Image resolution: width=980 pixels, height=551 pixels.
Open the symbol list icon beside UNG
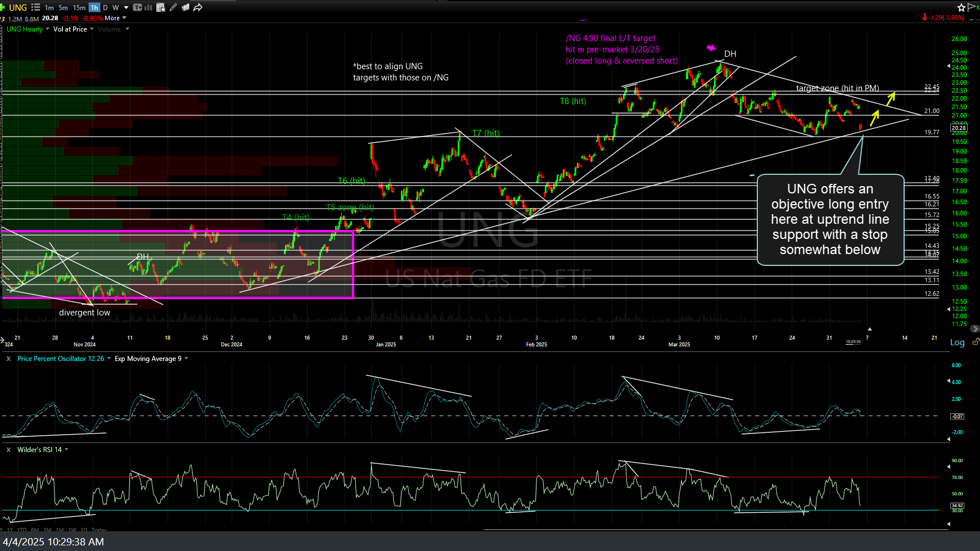coord(35,7)
